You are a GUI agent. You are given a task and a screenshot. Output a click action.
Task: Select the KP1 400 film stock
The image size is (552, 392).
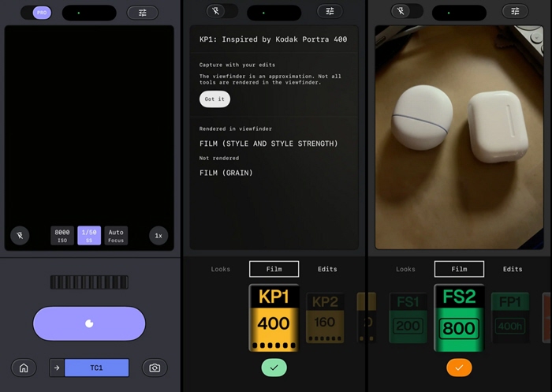[274, 318]
